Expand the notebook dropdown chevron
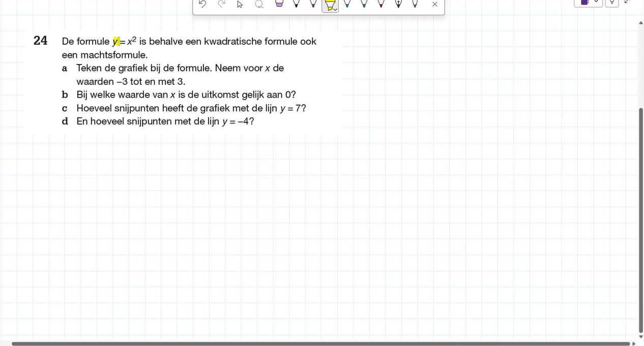This screenshot has width=644, height=346. pyautogui.click(x=596, y=2)
